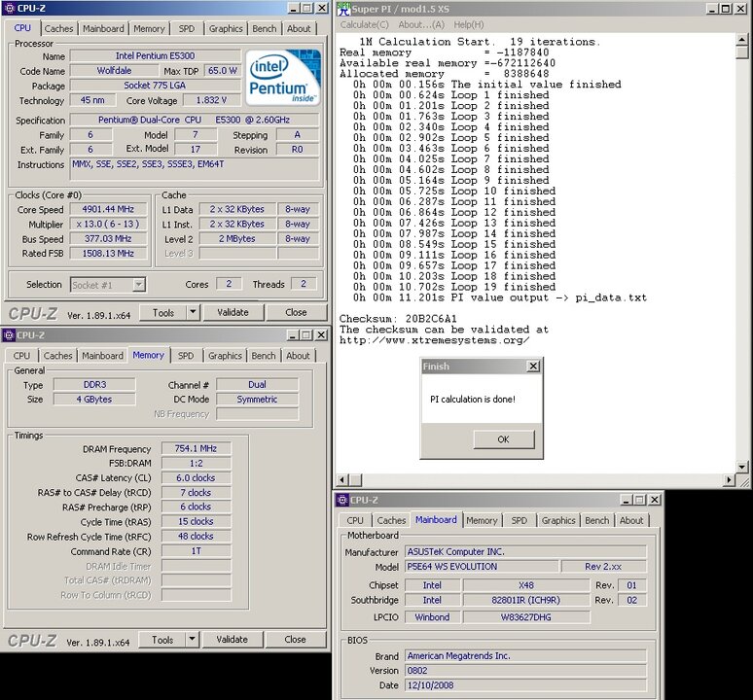Click the CPU-Z icon in the Mainboard window title bar

click(x=341, y=500)
